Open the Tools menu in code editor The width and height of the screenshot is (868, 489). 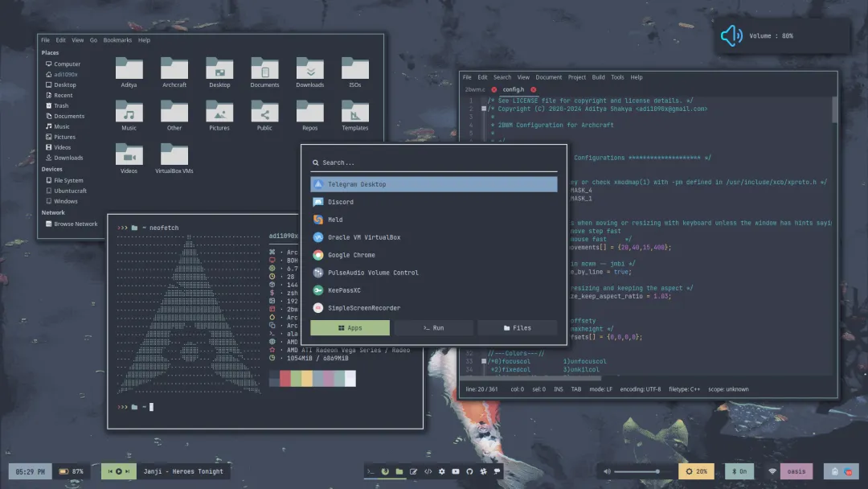pyautogui.click(x=617, y=77)
